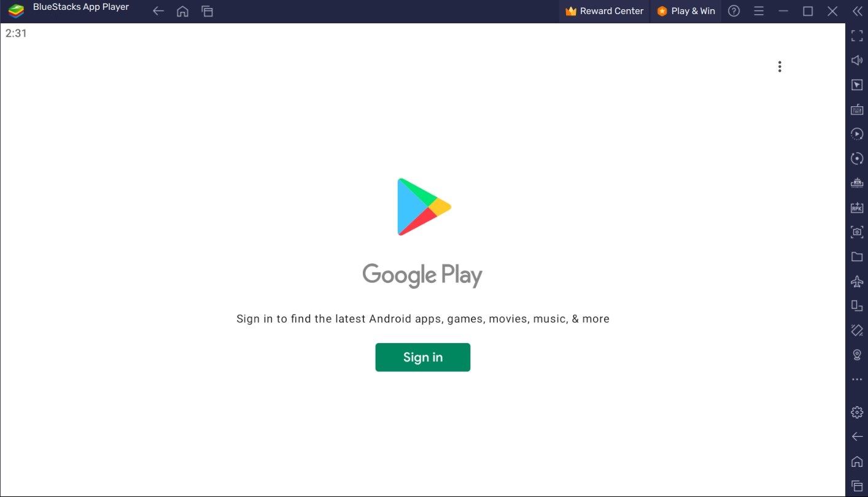Open the location spoofing tool
The image size is (868, 497).
(857, 355)
